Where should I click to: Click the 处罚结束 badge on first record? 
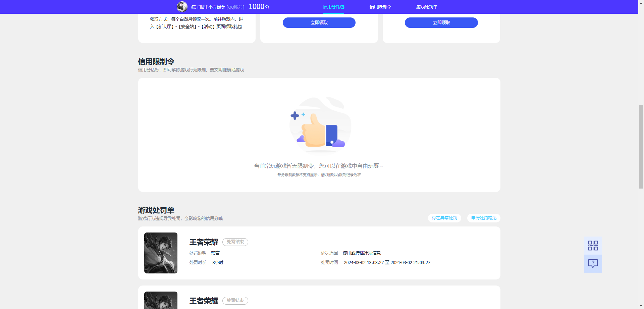click(235, 242)
